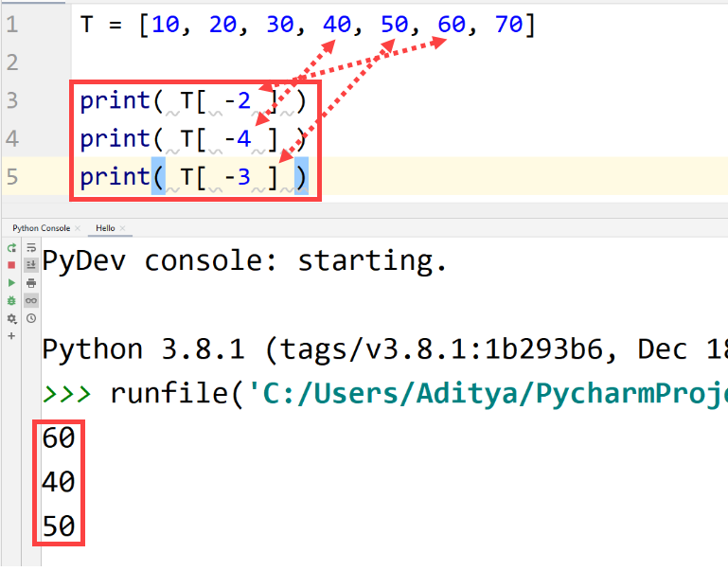Click the 'PyDev console: starting.' text
Screen dimensions: 728x571
244,261
